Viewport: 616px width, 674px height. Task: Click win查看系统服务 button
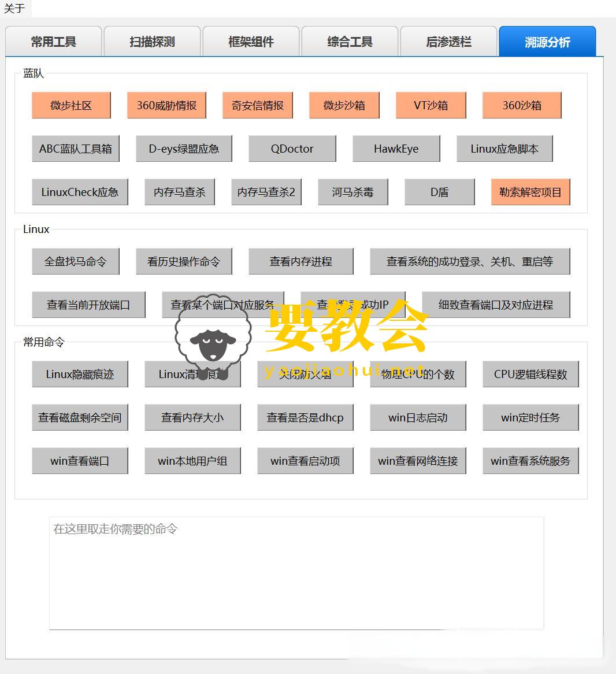tap(530, 461)
